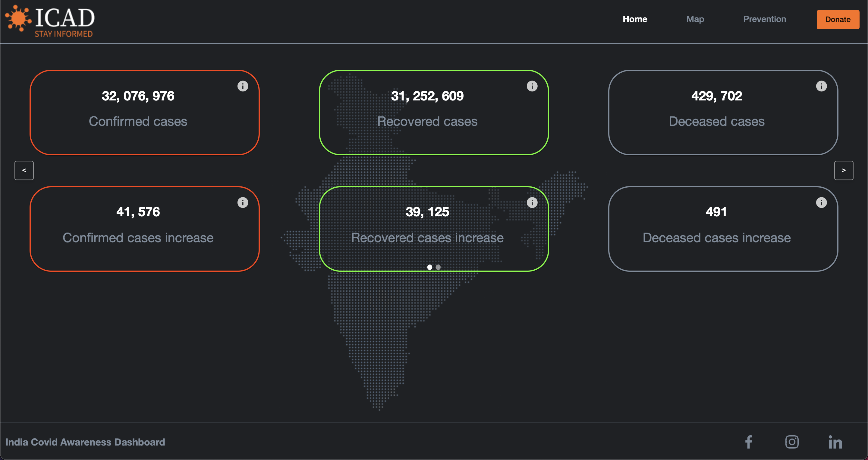
Task: Open info for Recovered cases card
Action: pos(532,86)
